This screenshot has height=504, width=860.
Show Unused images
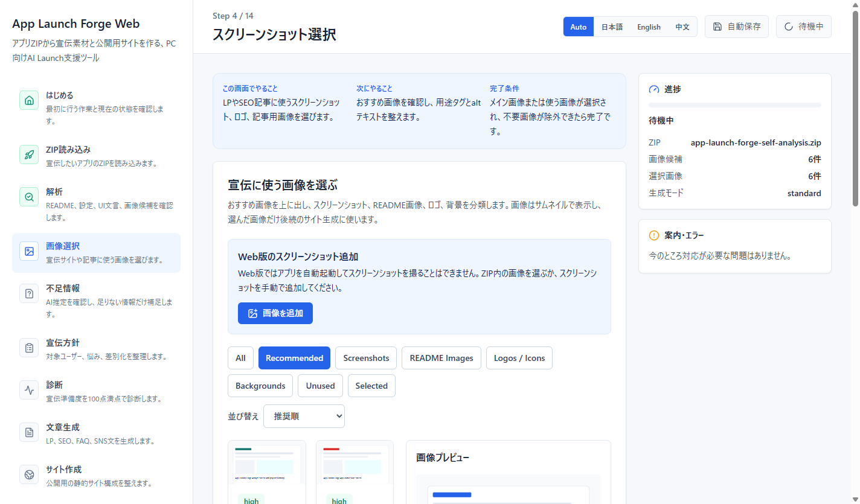[320, 386]
